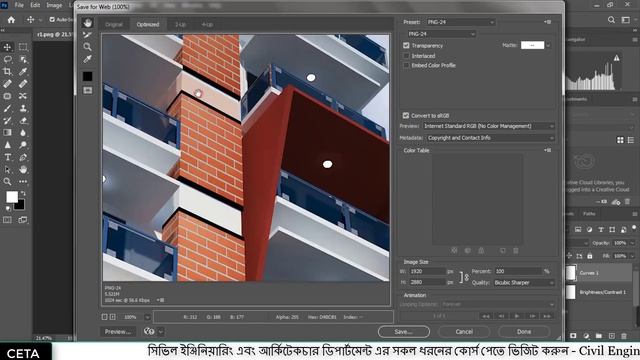The image size is (640, 360).
Task: Select the Lasso tool
Action: click(7, 60)
